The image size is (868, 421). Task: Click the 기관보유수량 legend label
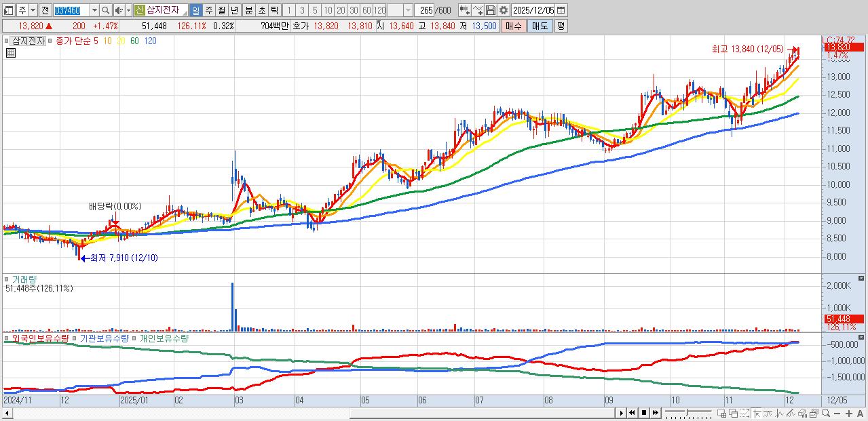[105, 338]
